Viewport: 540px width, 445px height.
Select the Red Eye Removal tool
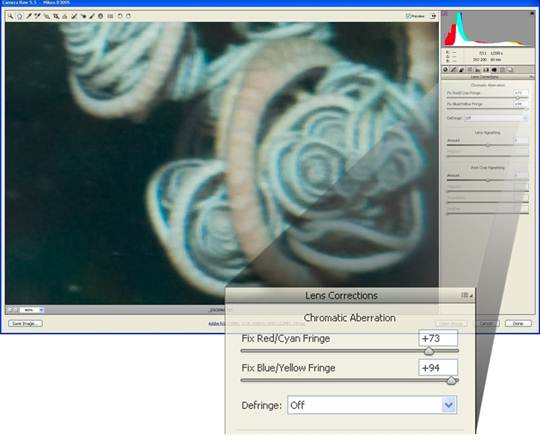(83, 16)
